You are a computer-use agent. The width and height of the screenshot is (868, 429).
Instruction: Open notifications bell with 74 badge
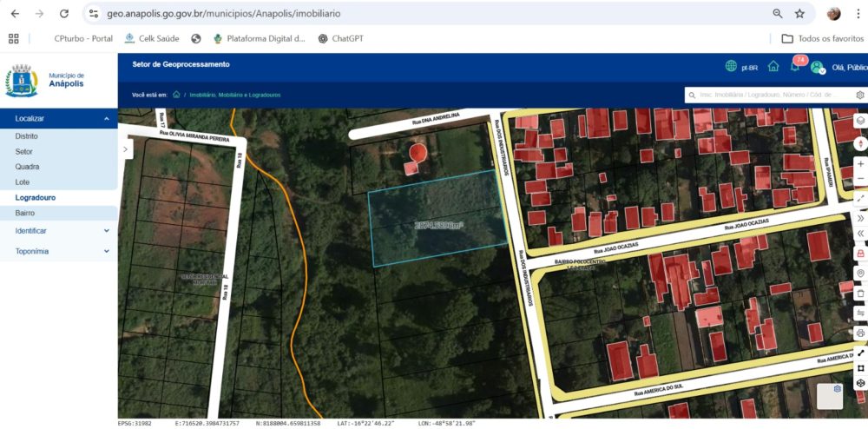pyautogui.click(x=795, y=67)
